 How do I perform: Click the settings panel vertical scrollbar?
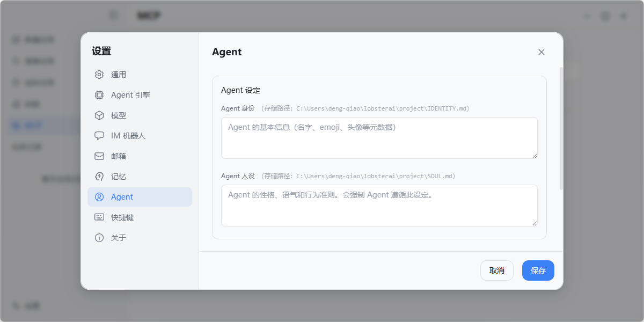point(561,129)
